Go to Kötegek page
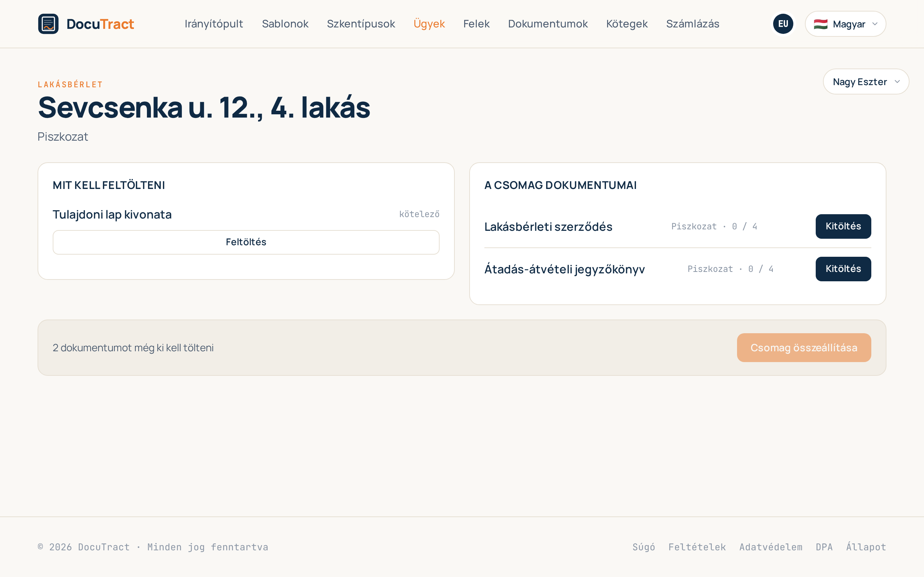Viewport: 924px width, 577px height. pyautogui.click(x=627, y=24)
